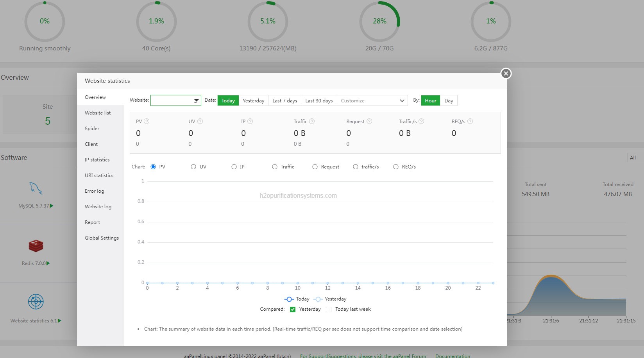Click the Request help question mark icon

369,122
